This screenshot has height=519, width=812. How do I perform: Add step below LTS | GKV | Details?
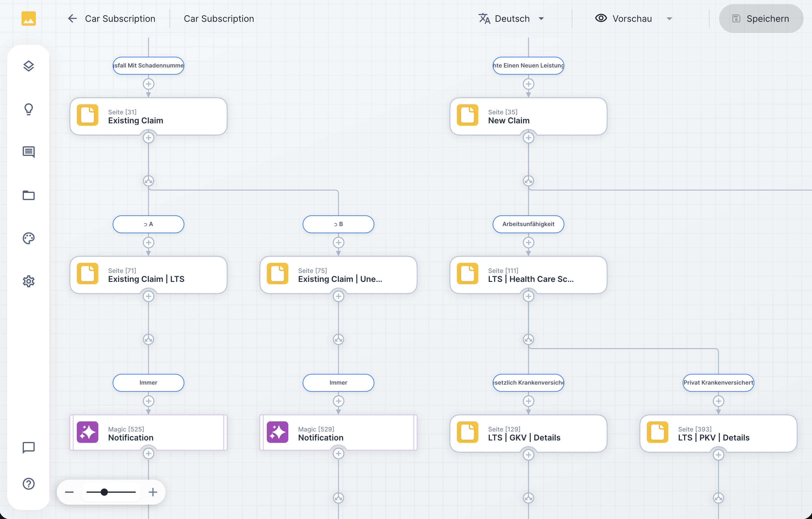528,455
